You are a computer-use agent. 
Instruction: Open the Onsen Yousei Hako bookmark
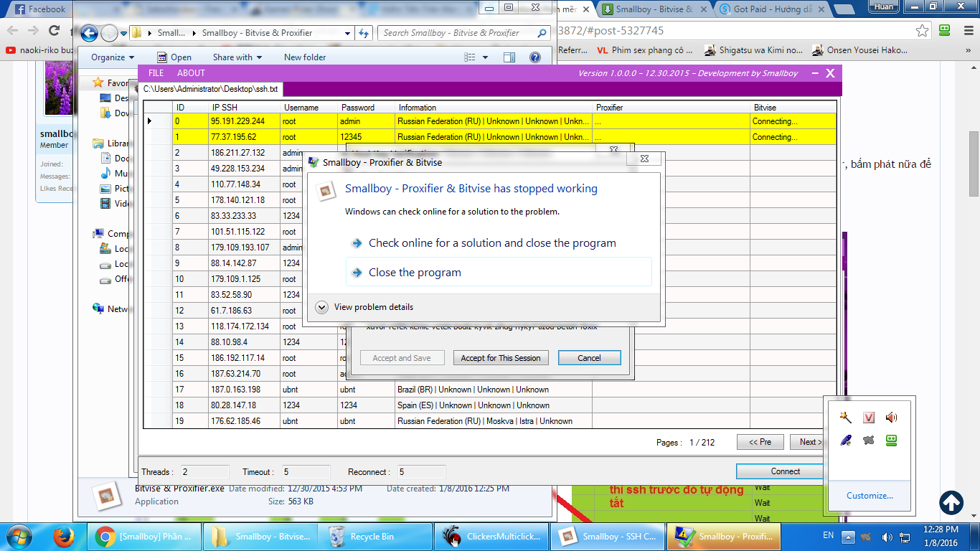(x=859, y=50)
